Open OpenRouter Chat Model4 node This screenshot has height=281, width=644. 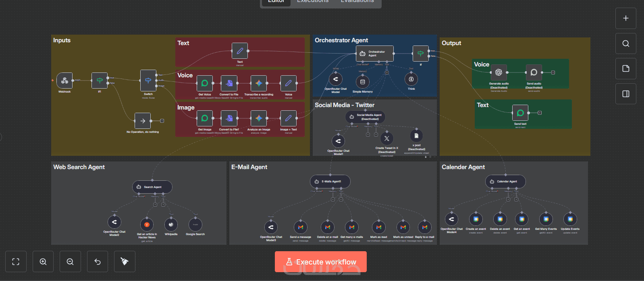pyautogui.click(x=451, y=219)
